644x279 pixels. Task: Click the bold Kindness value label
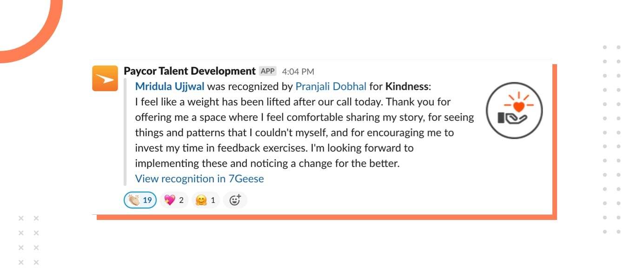click(407, 86)
